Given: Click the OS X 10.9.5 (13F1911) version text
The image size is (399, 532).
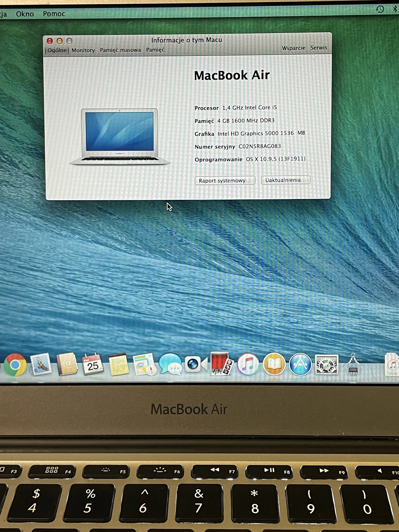Looking at the screenshot, I should (276, 159).
